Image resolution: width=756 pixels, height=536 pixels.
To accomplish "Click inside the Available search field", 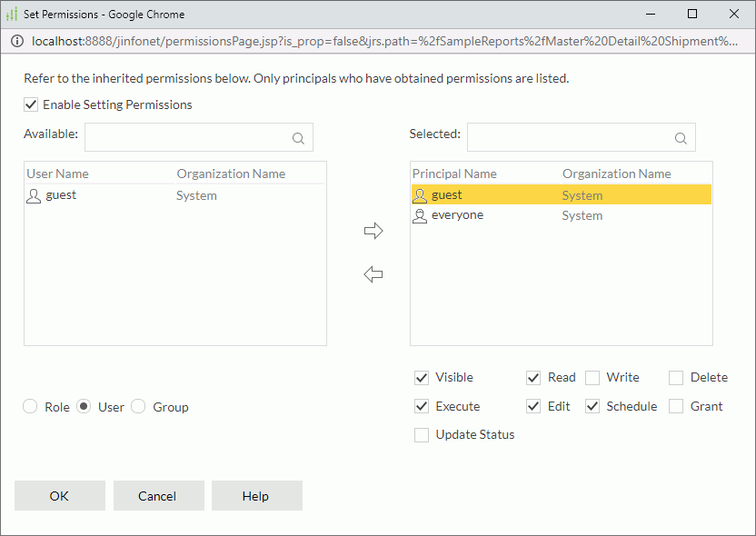I will coord(182,136).
